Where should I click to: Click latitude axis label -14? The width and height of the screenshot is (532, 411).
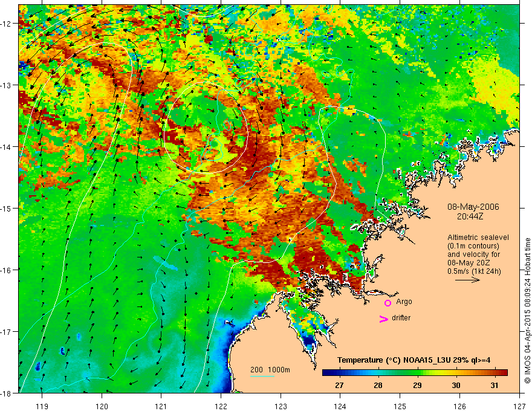pos(6,147)
